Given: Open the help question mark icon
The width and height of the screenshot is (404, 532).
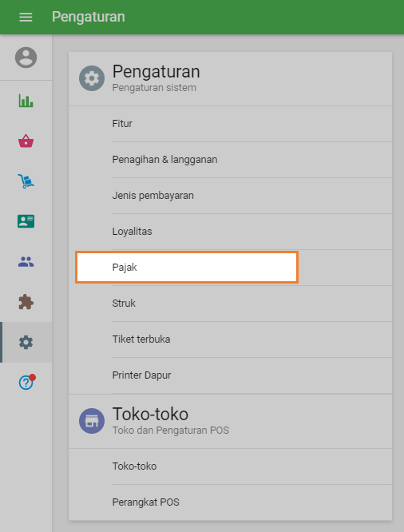Looking at the screenshot, I should pos(27,383).
